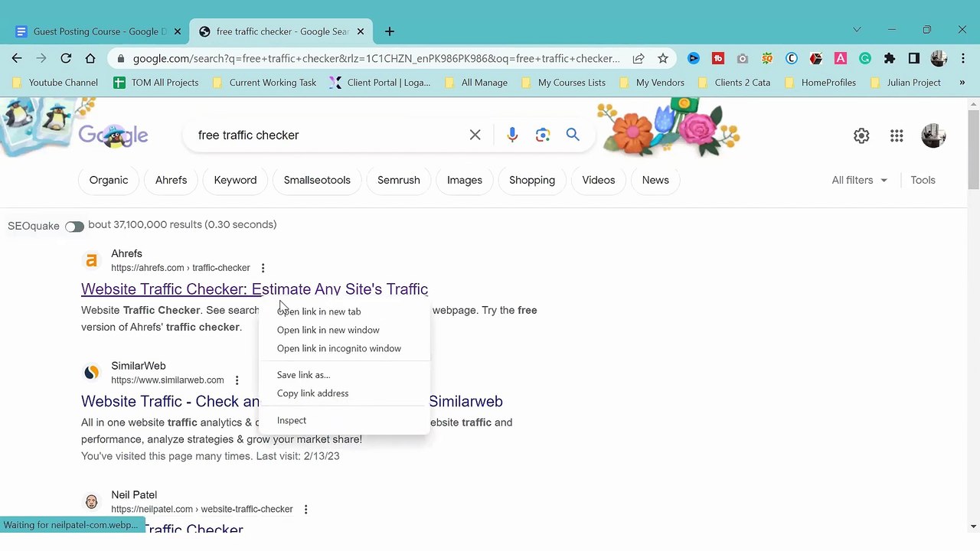Expand the All filters dropdown
This screenshot has height=551, width=980.
[860, 180]
